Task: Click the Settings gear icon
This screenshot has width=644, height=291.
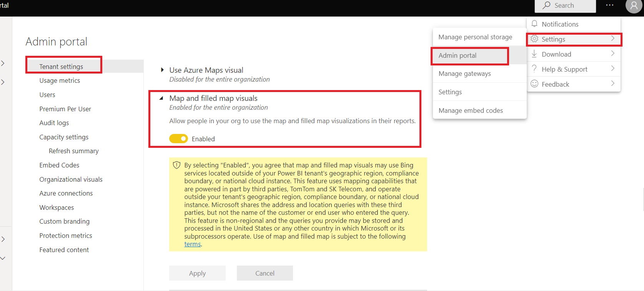Action: (x=534, y=39)
